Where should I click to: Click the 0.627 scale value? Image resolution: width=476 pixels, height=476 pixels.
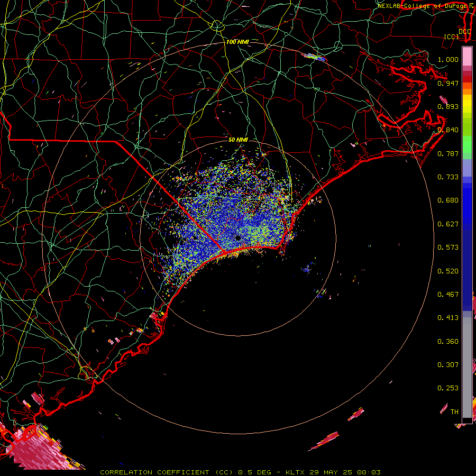pos(448,224)
